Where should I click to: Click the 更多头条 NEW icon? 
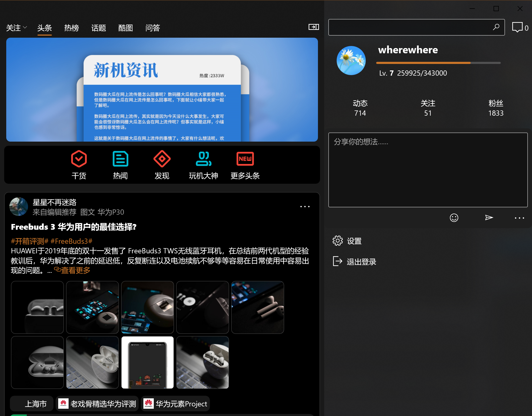pyautogui.click(x=245, y=159)
